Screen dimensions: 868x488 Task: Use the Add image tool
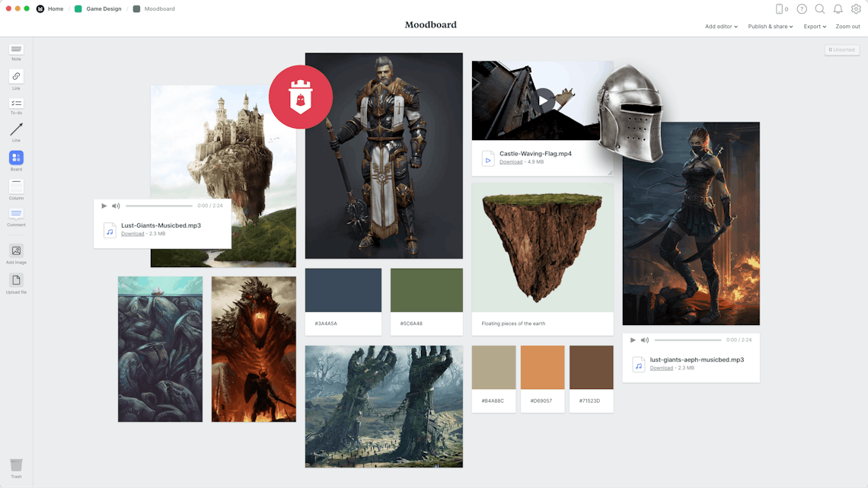[16, 252]
